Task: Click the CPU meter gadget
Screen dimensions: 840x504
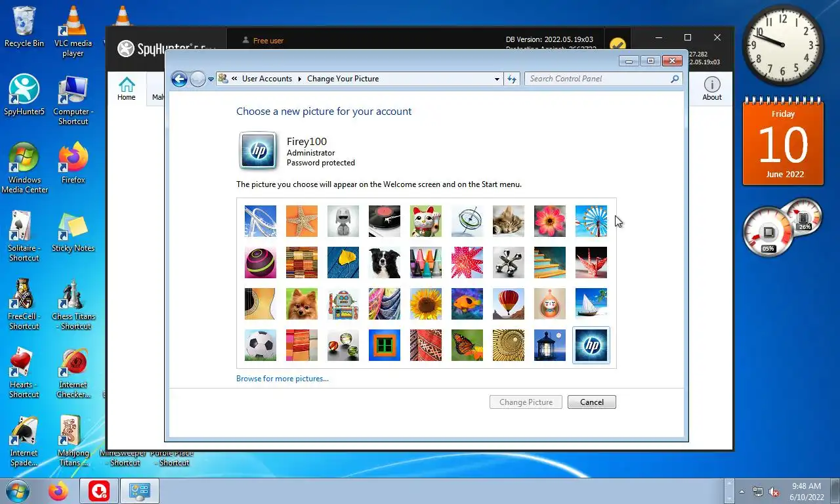Action: coord(782,228)
